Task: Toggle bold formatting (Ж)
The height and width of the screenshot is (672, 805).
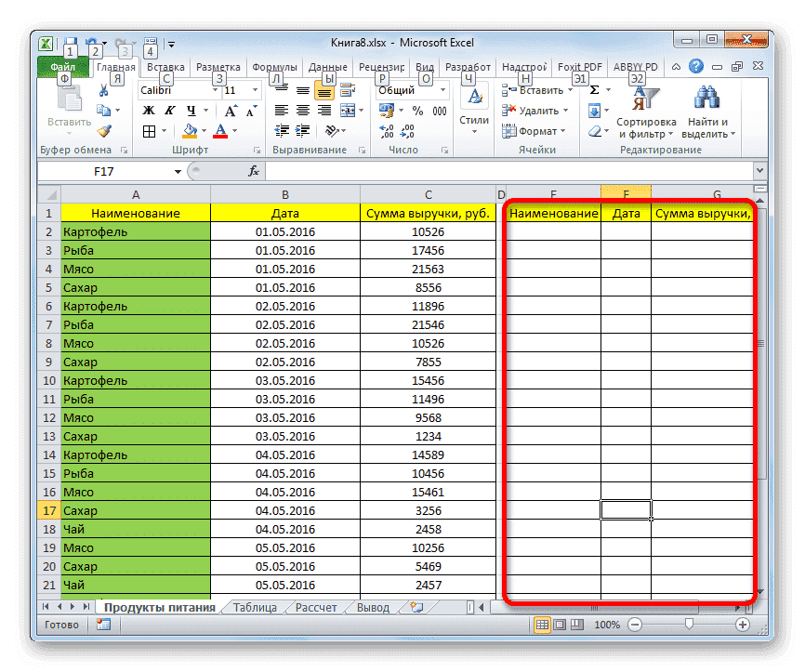Action: coord(148,109)
